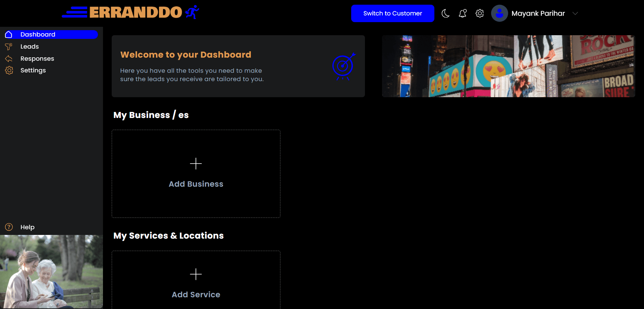Click the plus sign above Add Service
This screenshot has height=309, width=644.
(x=196, y=274)
